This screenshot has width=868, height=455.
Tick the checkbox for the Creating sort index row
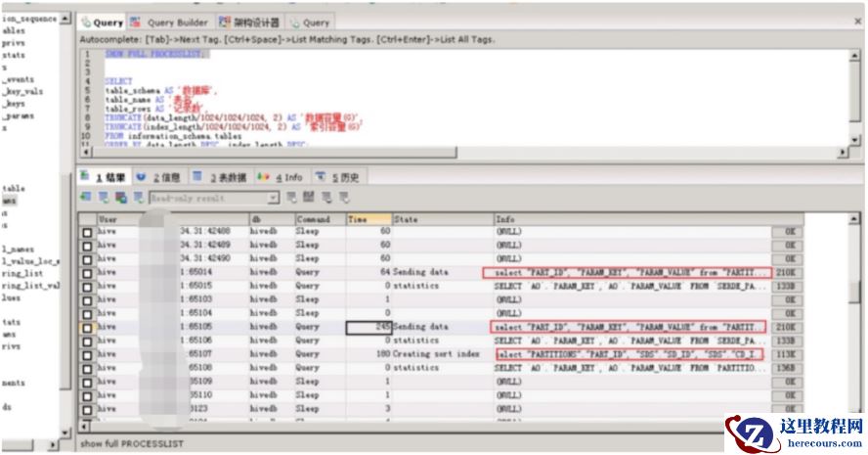coord(87,354)
